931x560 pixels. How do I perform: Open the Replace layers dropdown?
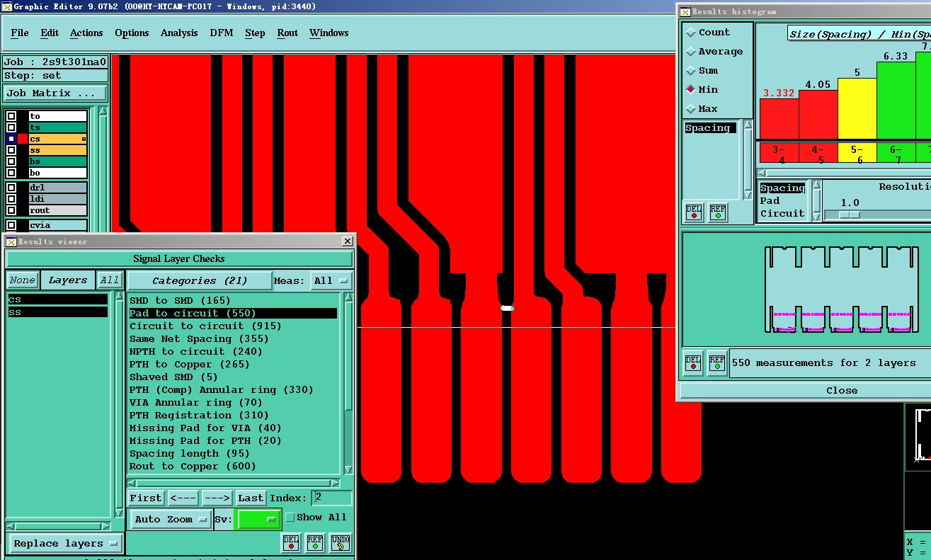(65, 544)
